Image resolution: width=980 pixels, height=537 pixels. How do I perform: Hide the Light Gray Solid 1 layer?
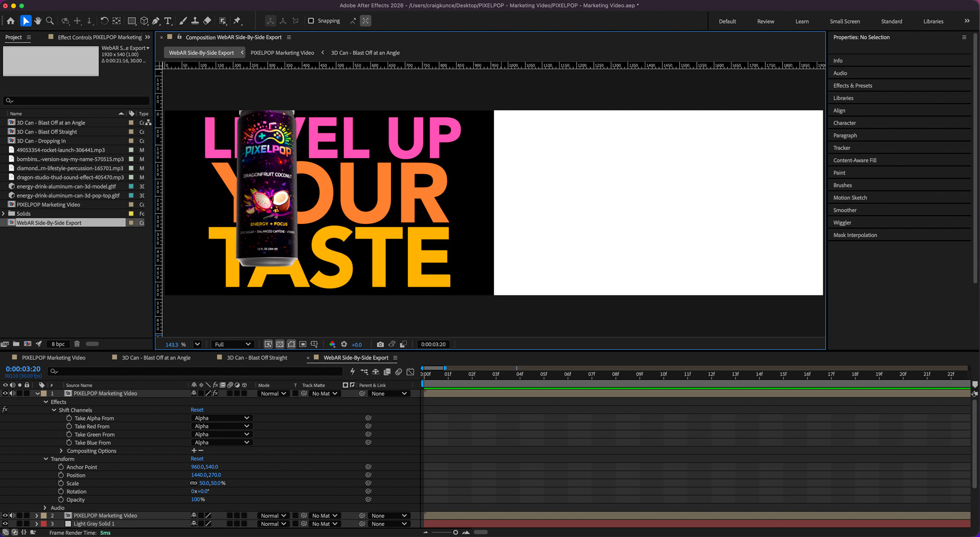[5, 524]
